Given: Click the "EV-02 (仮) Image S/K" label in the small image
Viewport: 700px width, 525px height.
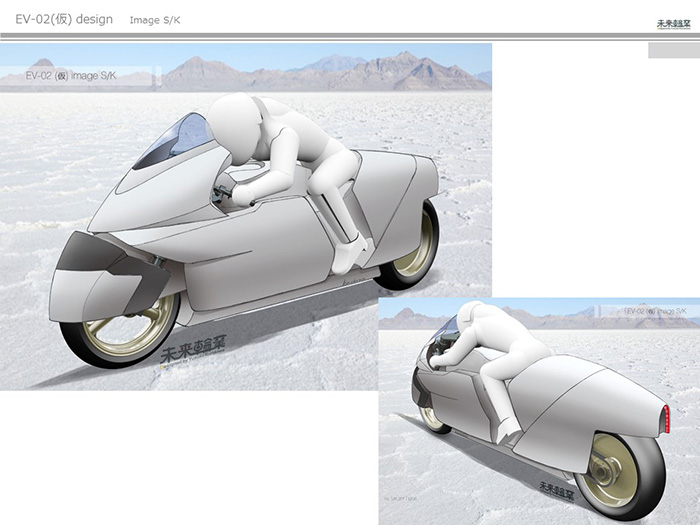Looking at the screenshot, I should point(655,311).
